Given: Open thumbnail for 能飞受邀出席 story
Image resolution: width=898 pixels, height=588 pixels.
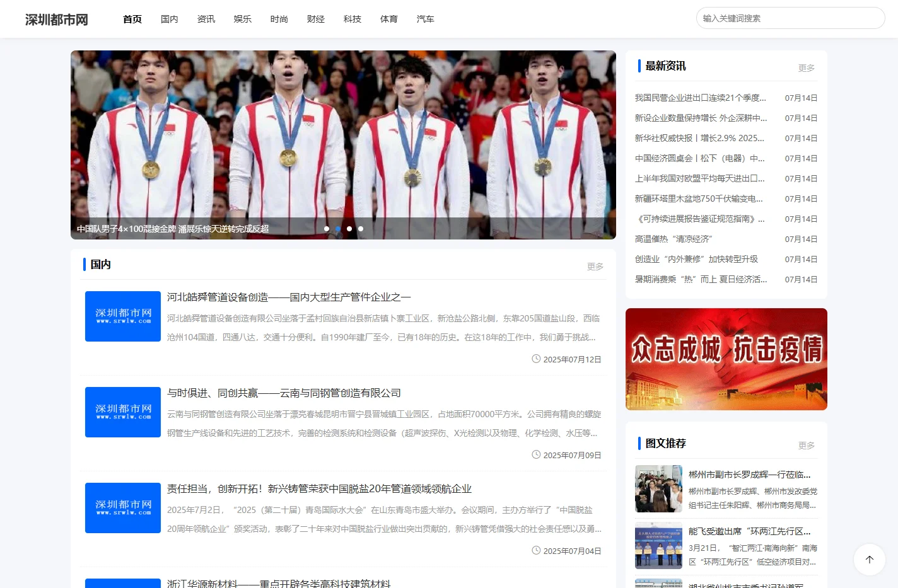Looking at the screenshot, I should [658, 545].
